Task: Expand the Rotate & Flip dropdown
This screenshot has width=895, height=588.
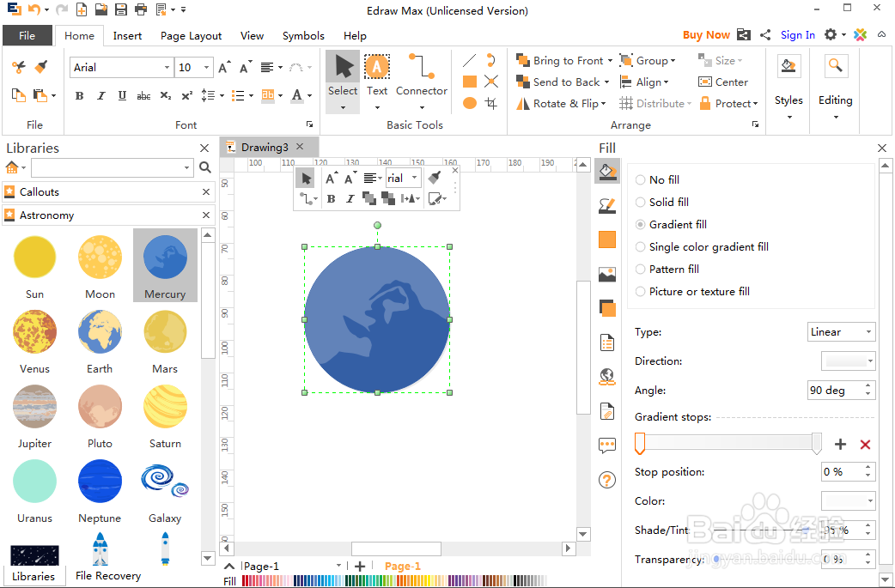Action: [x=603, y=104]
